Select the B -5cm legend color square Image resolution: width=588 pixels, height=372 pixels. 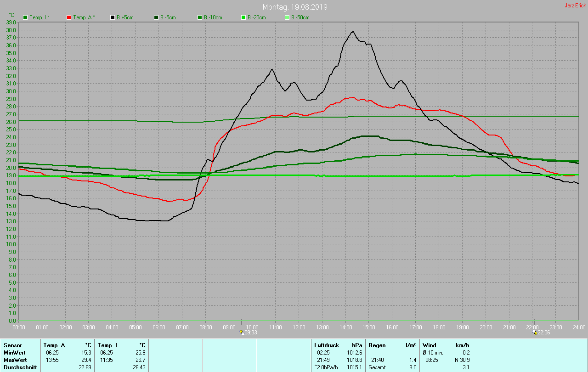point(156,17)
